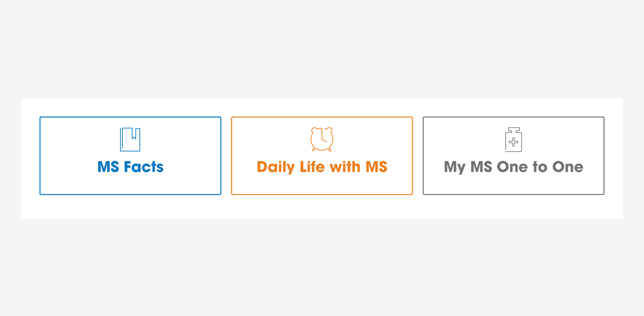Viewport: 644px width, 316px height.
Task: Select the icon above Daily Life with MS
Action: [322, 139]
